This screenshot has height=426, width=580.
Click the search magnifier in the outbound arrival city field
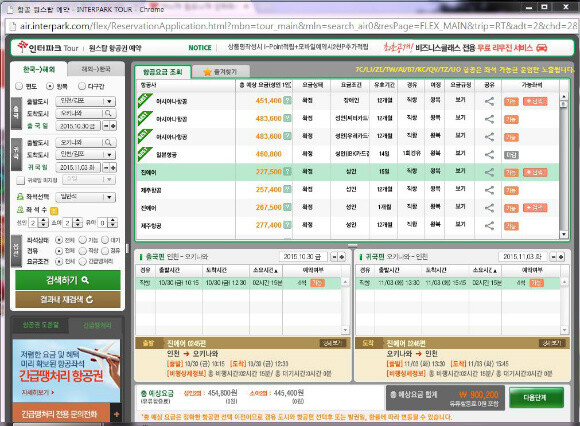click(x=108, y=113)
